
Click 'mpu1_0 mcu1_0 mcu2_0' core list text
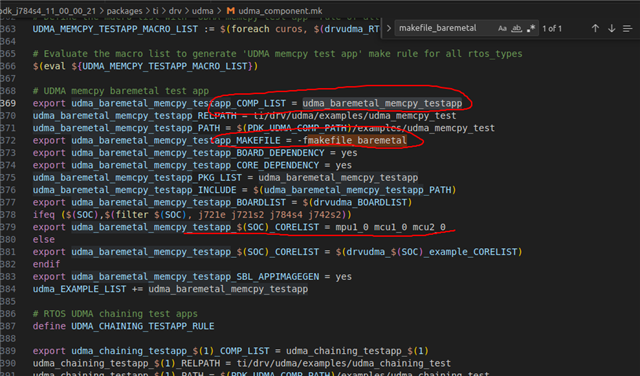[391, 227]
